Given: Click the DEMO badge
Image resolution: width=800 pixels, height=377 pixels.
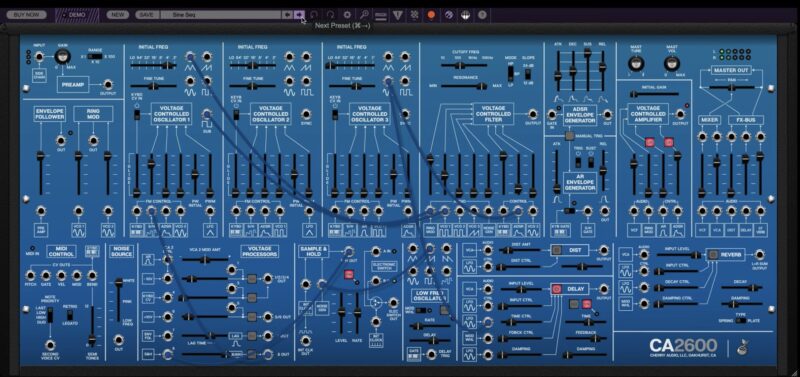Looking at the screenshot, I should coord(78,15).
